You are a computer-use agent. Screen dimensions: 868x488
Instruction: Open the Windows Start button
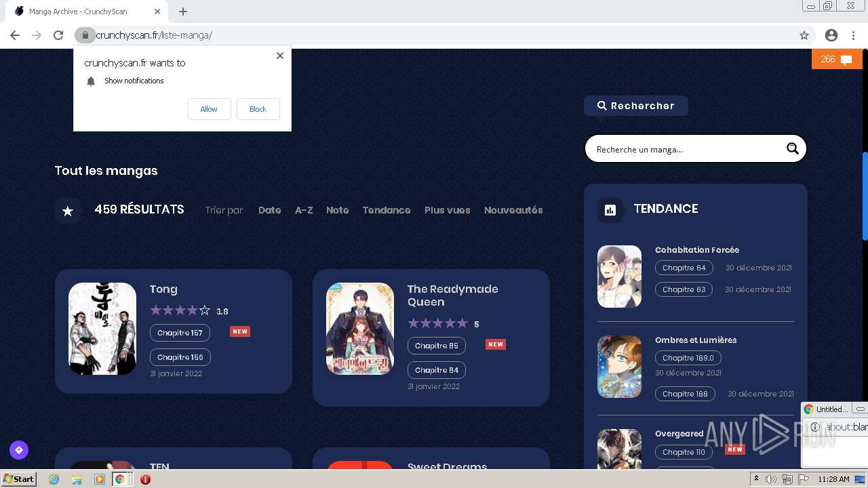[18, 479]
